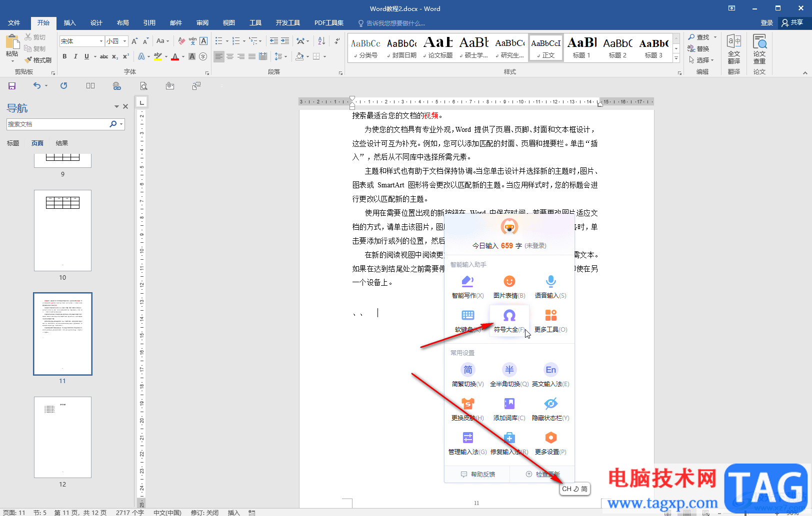Click the Undo arrow icon
The height and width of the screenshot is (516, 812).
click(37, 86)
